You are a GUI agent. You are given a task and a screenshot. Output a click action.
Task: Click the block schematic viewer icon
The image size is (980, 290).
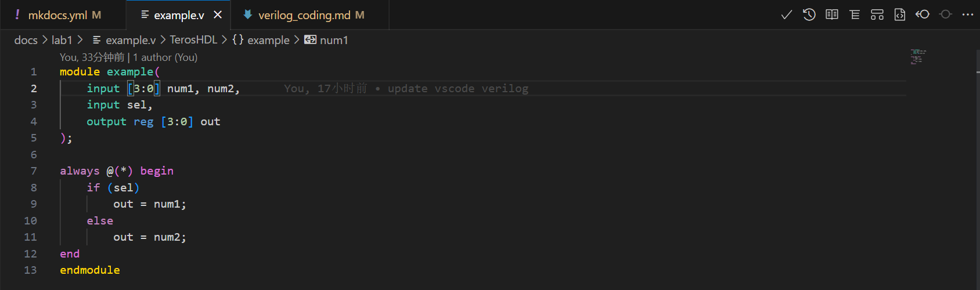(x=877, y=15)
